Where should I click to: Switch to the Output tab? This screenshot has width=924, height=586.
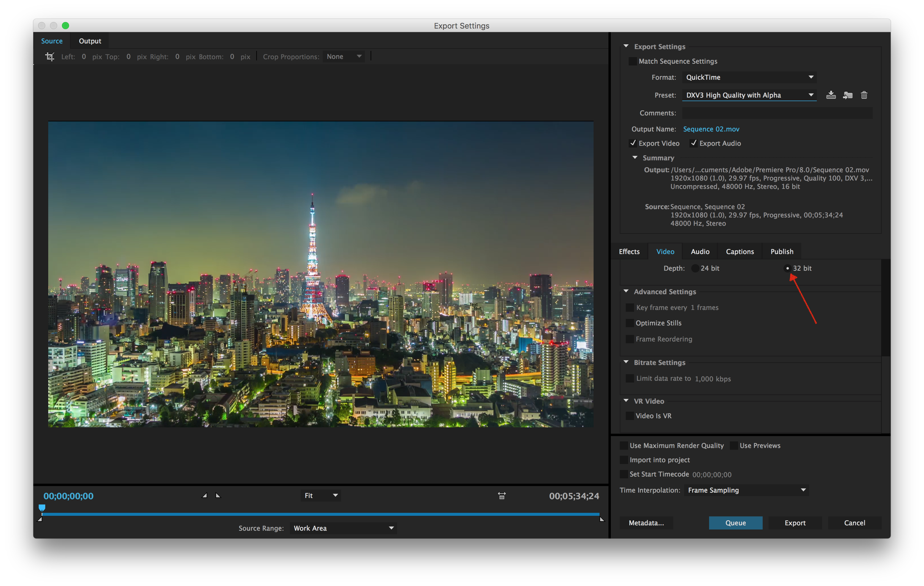(x=90, y=41)
